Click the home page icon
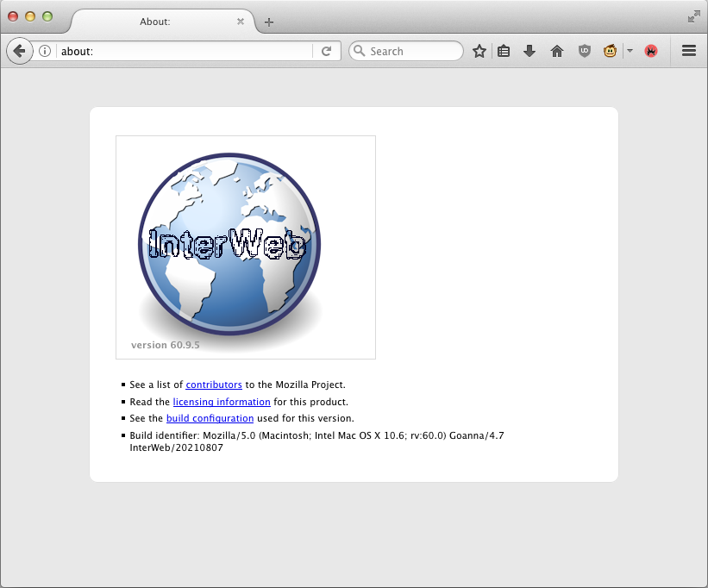Image resolution: width=708 pixels, height=588 pixels. [556, 51]
